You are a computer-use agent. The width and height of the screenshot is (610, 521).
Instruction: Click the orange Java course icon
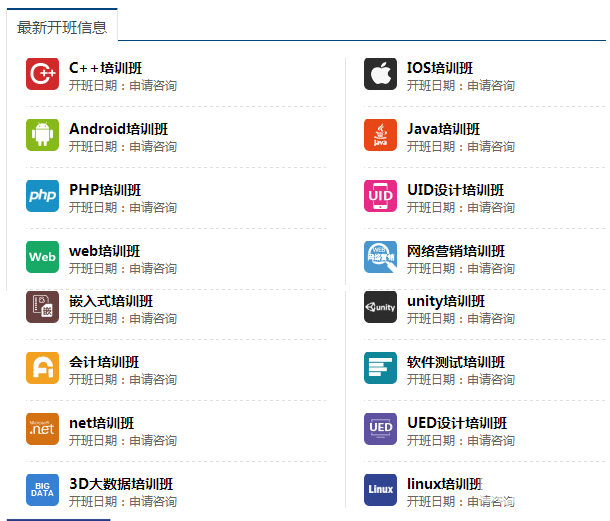pyautogui.click(x=380, y=135)
